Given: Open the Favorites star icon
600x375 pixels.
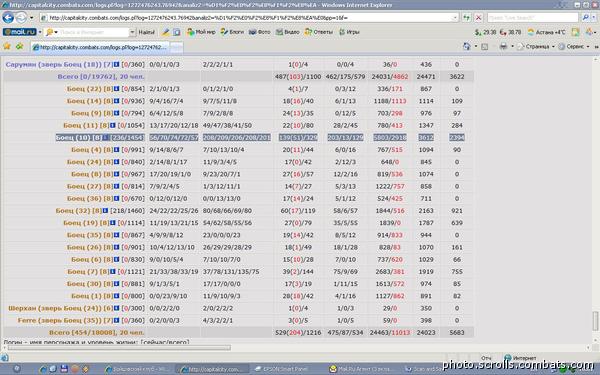Looking at the screenshot, I should coord(7,47).
